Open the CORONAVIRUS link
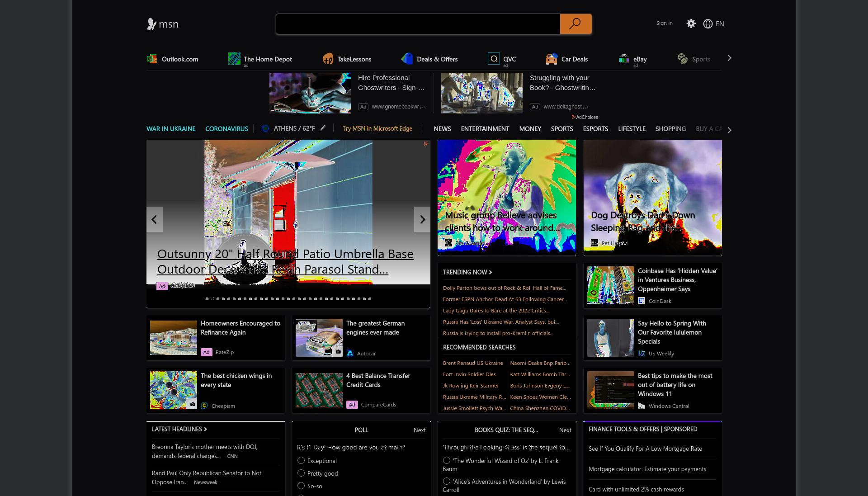868x496 pixels. [x=226, y=129]
